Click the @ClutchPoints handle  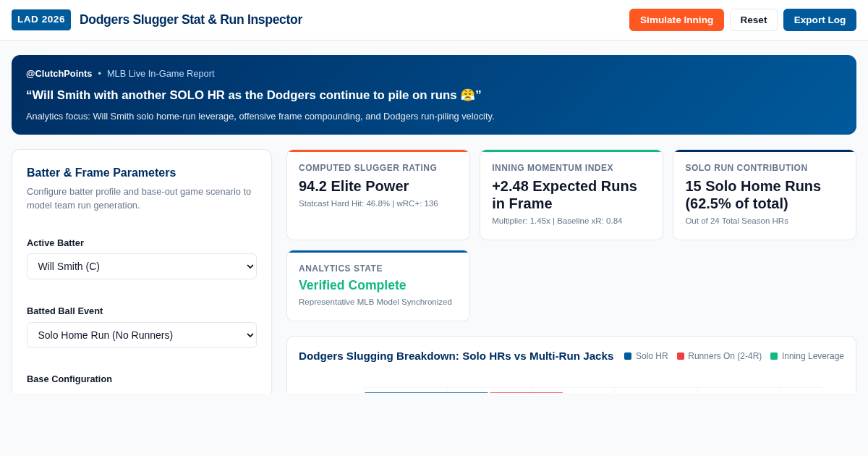(x=59, y=73)
